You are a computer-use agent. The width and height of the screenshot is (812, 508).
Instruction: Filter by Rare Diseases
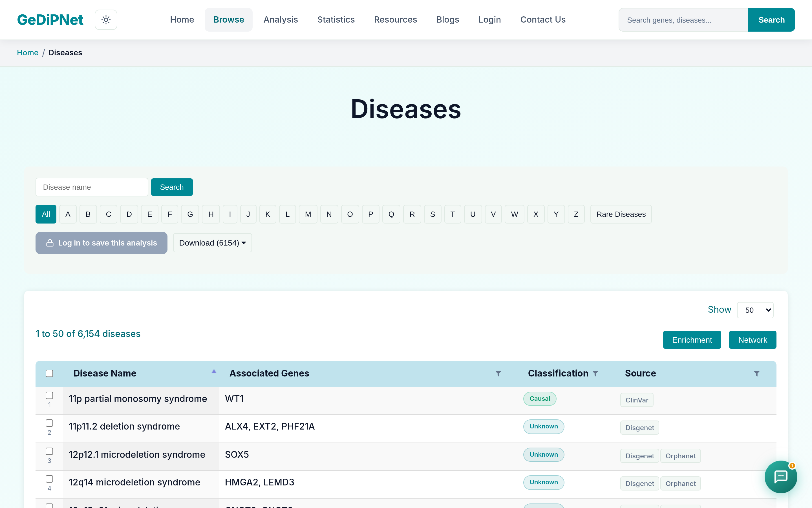(621, 214)
